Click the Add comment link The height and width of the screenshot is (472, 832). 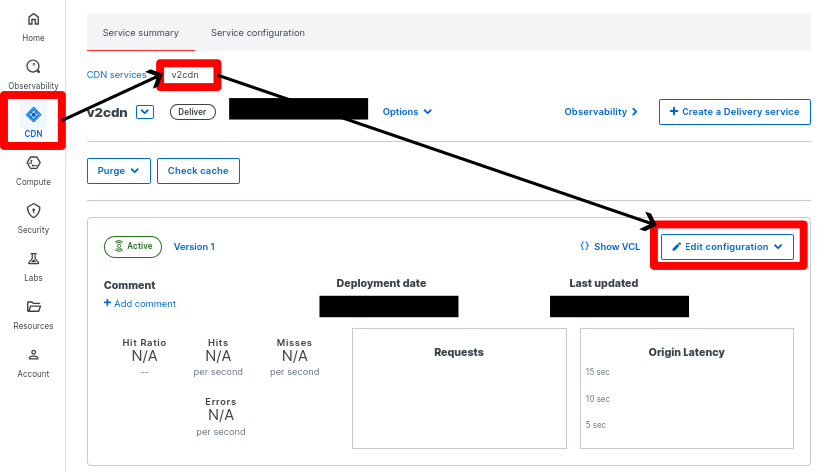[x=140, y=304]
